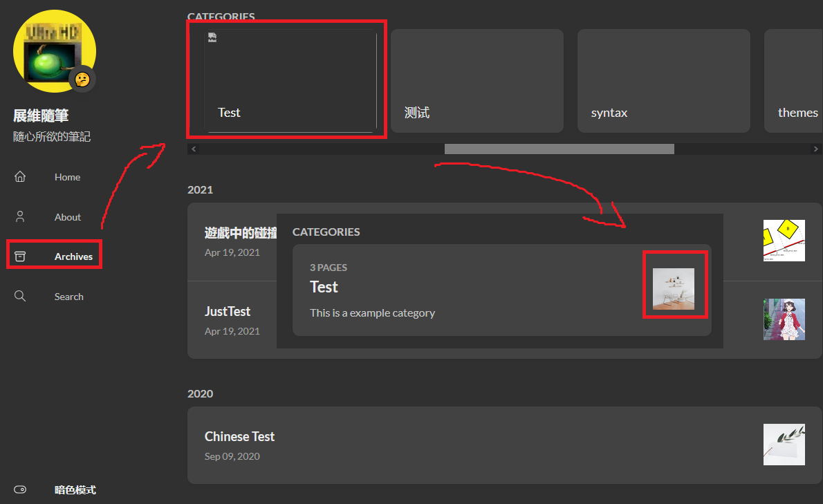Click the Test category description card
Screen dimensions: 823x504
point(415,286)
